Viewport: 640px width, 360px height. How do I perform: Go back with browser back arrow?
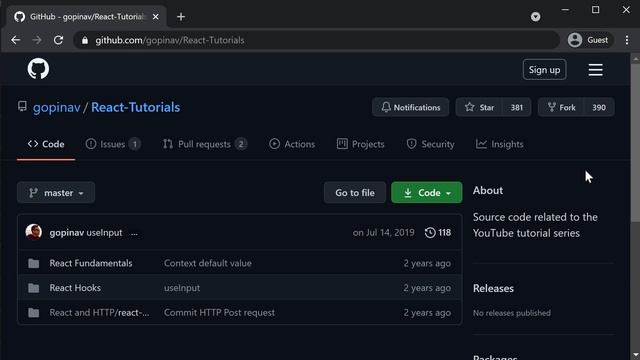pos(16,40)
